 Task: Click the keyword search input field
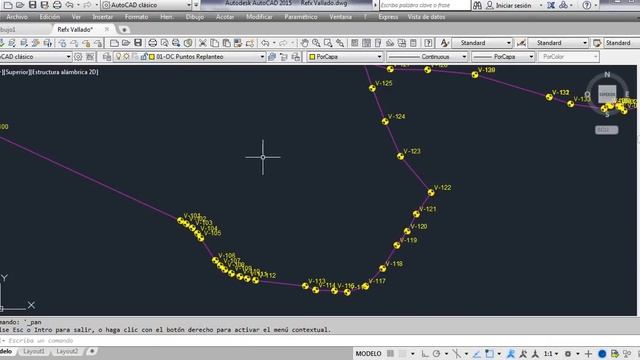pos(424,5)
